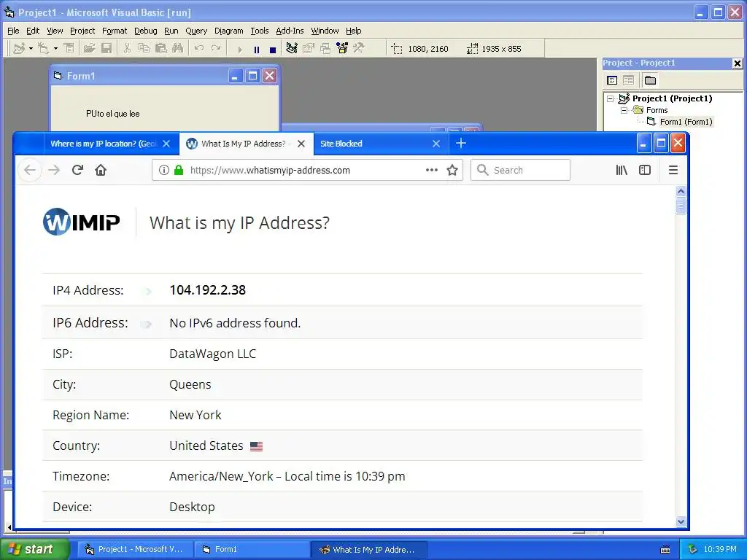Open the Object Browser toolbar icon
This screenshot has height=560, width=747.
342,49
